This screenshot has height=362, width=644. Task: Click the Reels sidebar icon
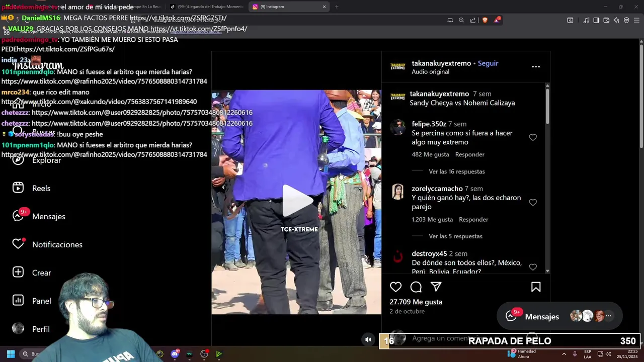pyautogui.click(x=18, y=188)
